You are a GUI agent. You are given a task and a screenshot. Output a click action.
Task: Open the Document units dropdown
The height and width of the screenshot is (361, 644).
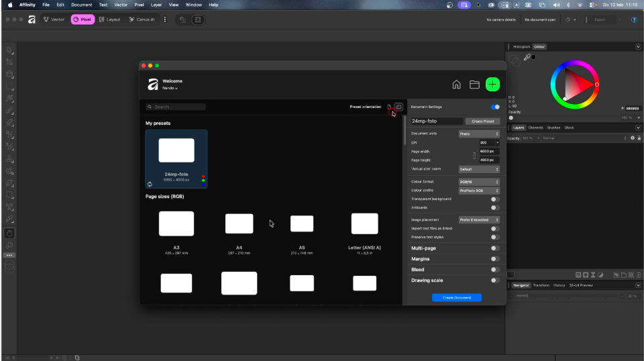tap(479, 134)
